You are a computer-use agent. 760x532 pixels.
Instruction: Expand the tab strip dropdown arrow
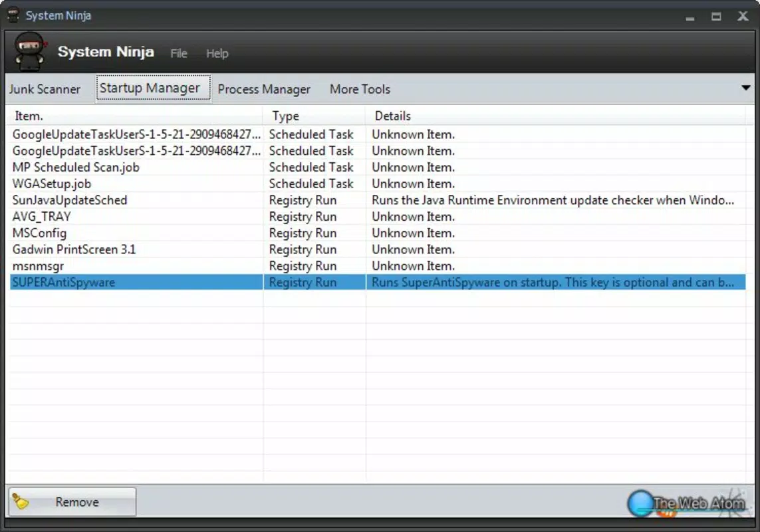(x=745, y=88)
